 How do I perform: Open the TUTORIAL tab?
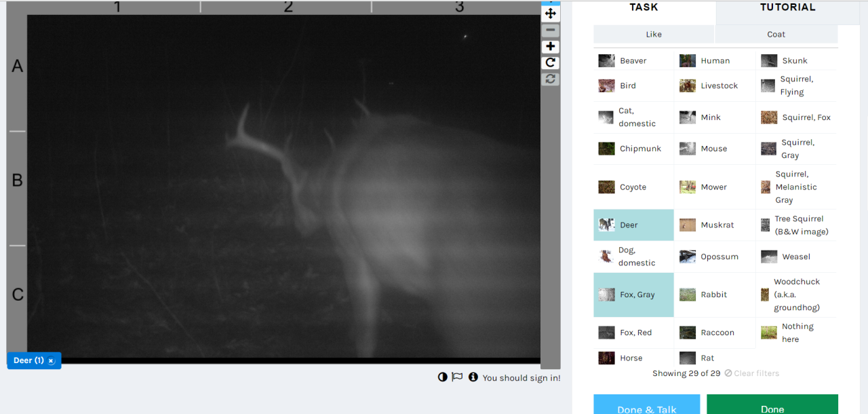click(x=788, y=8)
